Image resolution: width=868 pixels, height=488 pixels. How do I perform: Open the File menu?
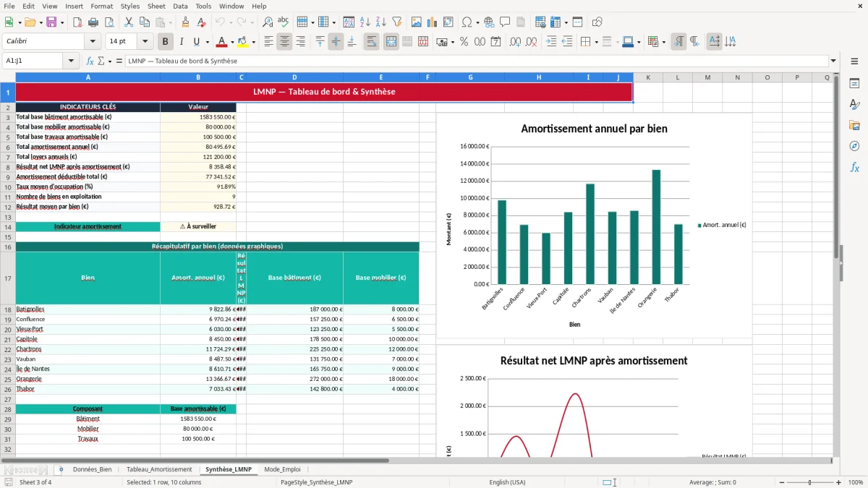click(9, 6)
